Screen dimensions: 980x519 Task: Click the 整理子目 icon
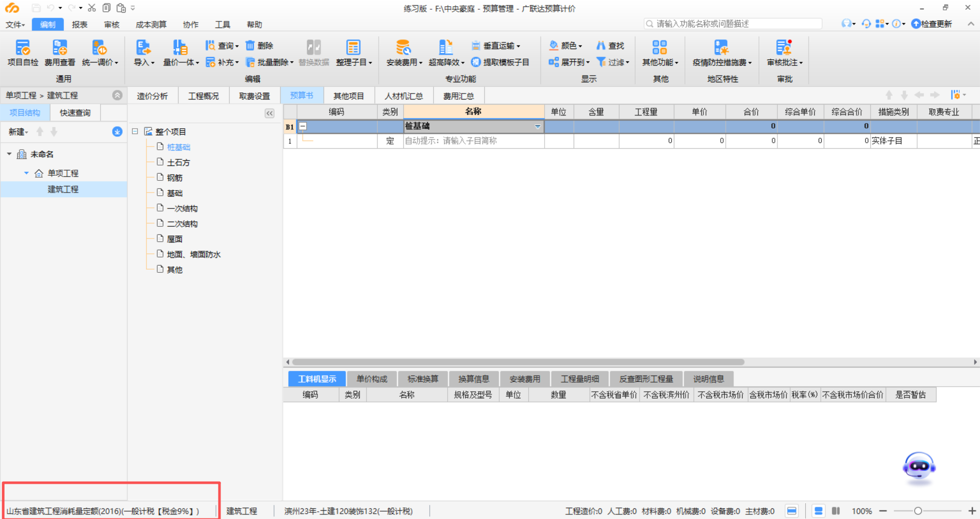(354, 53)
